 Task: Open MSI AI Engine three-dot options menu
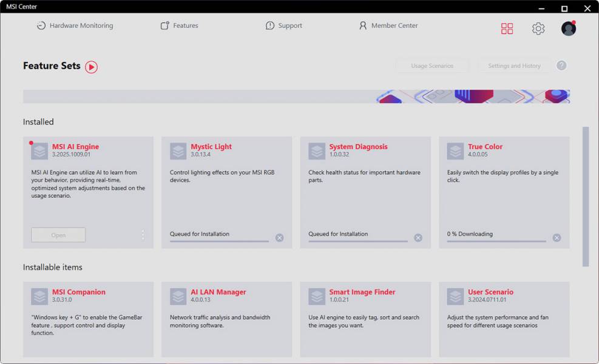(x=143, y=235)
